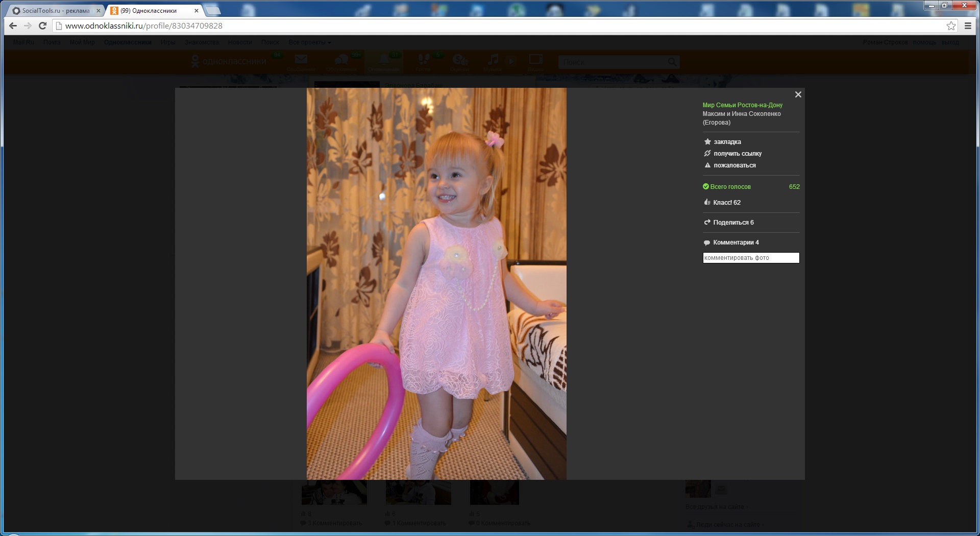The image size is (980, 536).
Task: Open a new browser tab
Action: pos(213,11)
